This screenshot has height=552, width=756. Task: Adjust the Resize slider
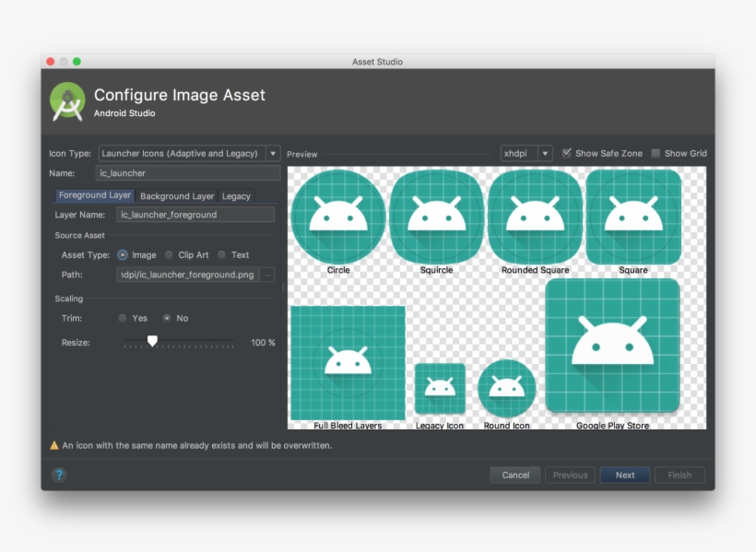tap(152, 341)
